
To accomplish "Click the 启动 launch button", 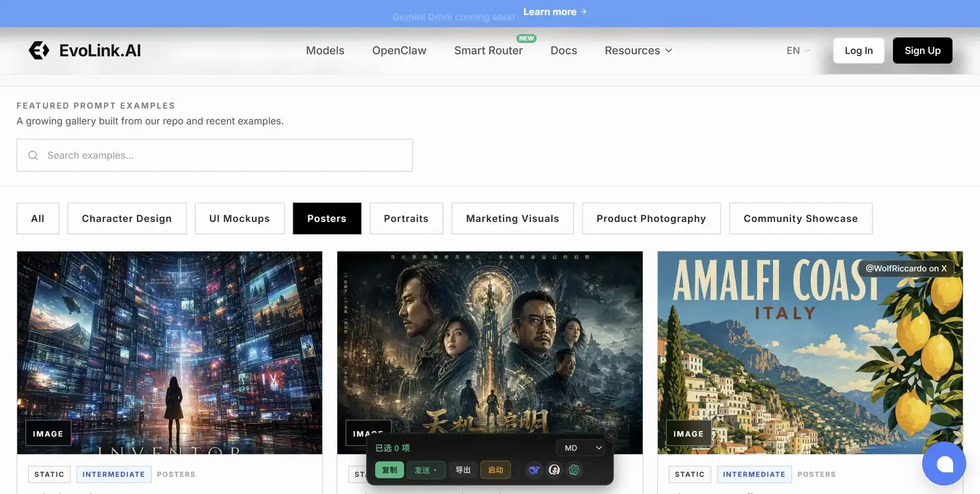I will click(495, 470).
